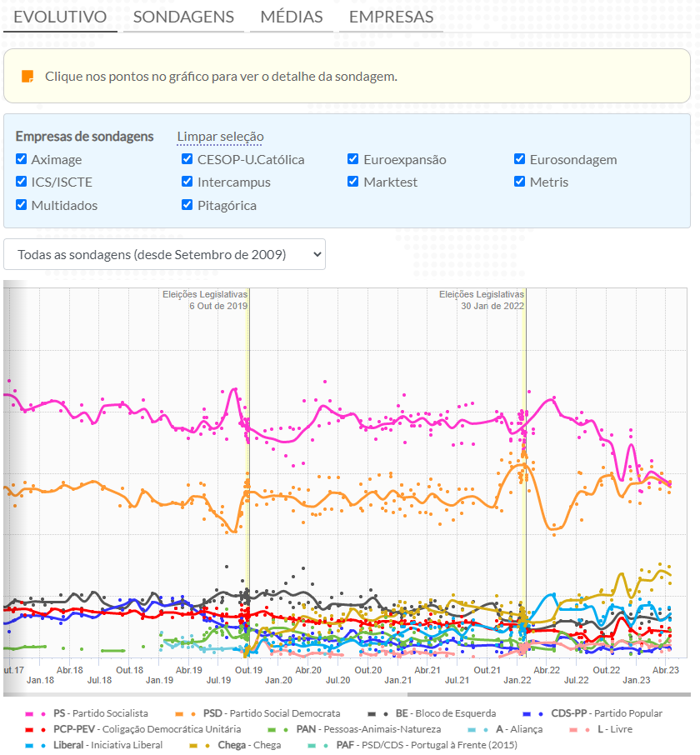Screen dimensions: 700x755
Task: Open the MÉDIAS tab
Action: click(291, 17)
